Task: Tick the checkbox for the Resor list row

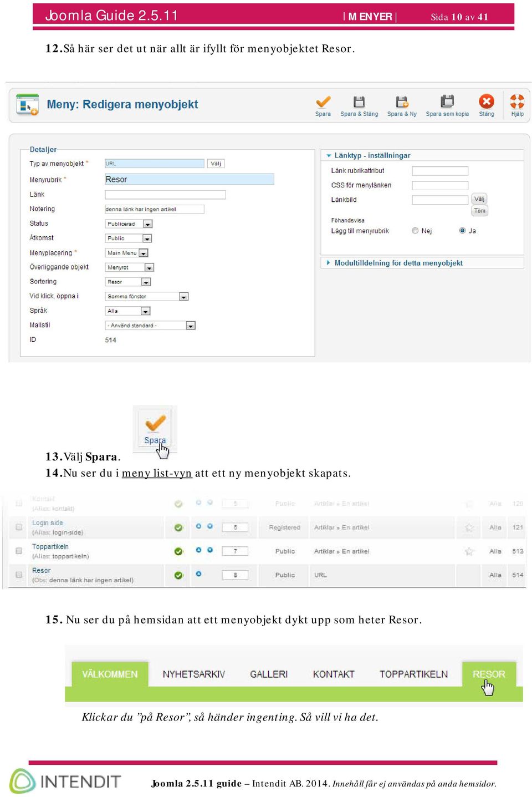Action: tap(19, 575)
